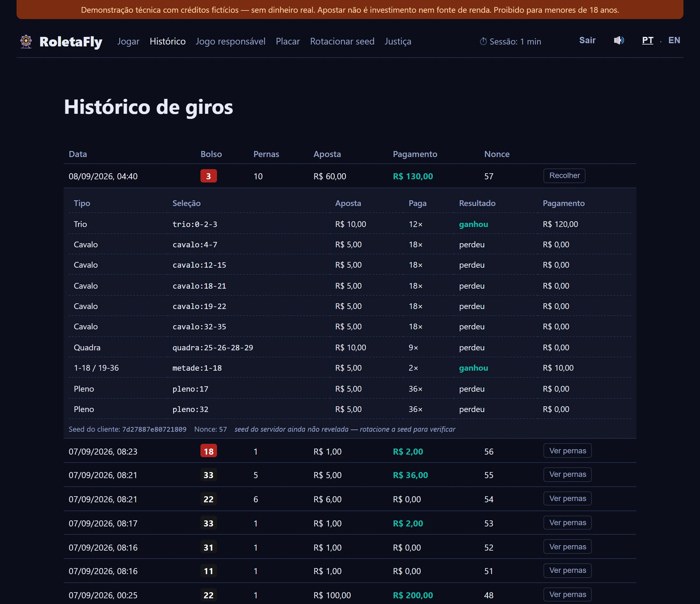This screenshot has height=604, width=700.
Task: Open the Justiça page
Action: [x=398, y=41]
